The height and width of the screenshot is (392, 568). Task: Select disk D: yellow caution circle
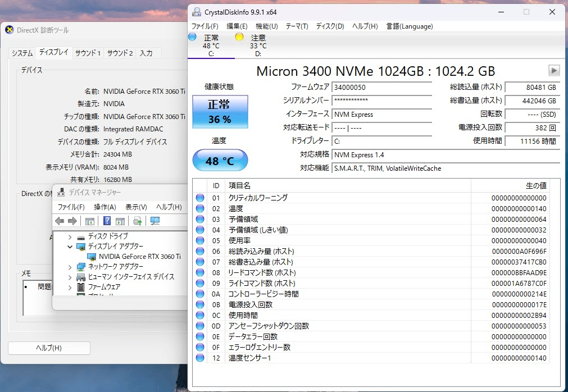239,37
